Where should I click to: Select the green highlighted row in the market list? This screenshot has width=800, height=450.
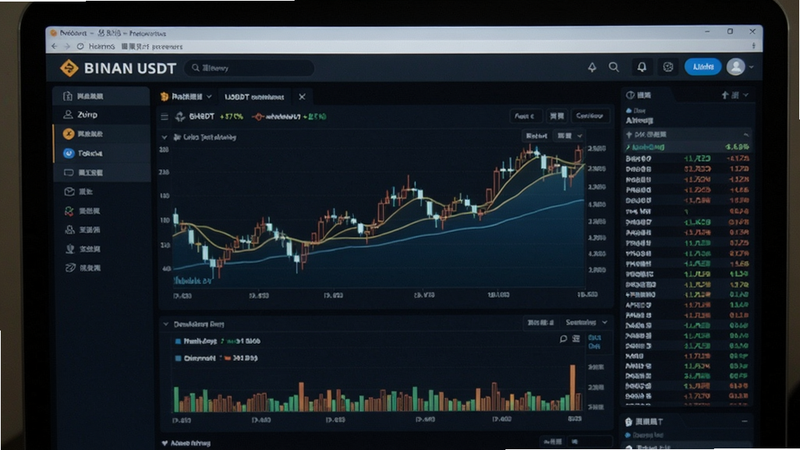pos(687,147)
